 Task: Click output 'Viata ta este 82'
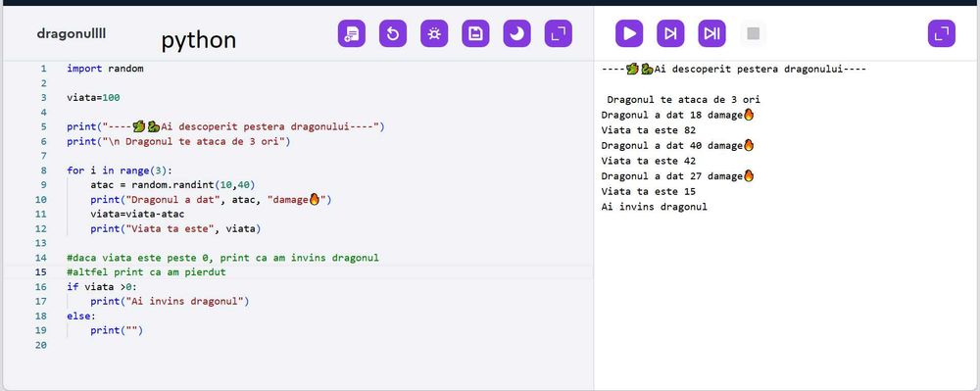(x=648, y=130)
